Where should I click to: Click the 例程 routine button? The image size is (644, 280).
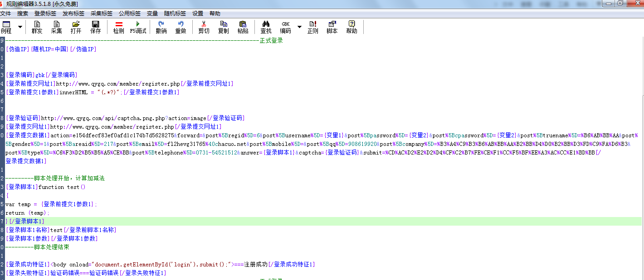coord(6,27)
